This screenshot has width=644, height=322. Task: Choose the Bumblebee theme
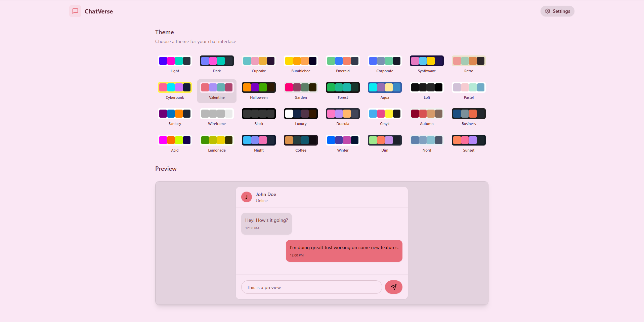(301, 65)
